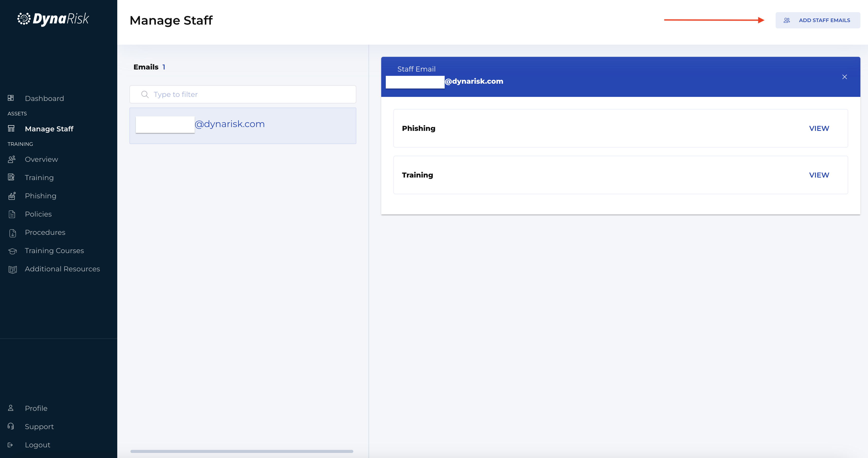Click the horizontal scrollbar under the emails list
Image resolution: width=868 pixels, height=458 pixels.
242,451
